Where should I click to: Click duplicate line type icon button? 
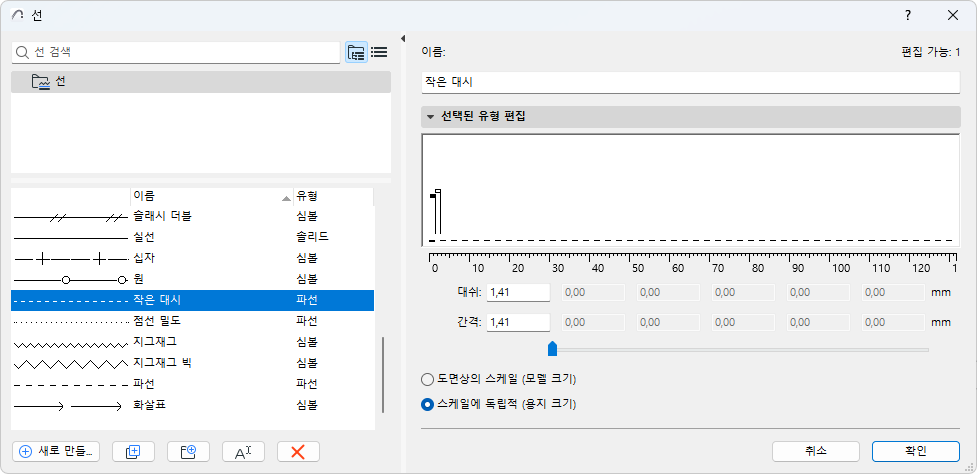click(133, 452)
